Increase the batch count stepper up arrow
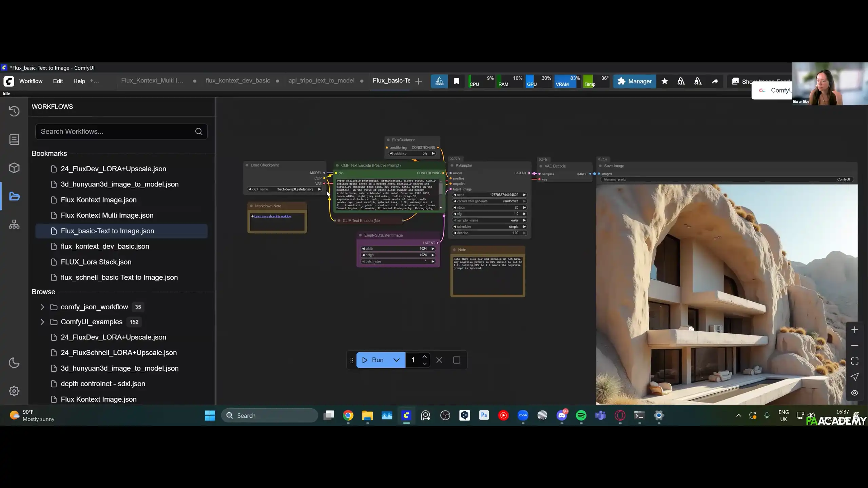This screenshot has height=488, width=868. (424, 356)
